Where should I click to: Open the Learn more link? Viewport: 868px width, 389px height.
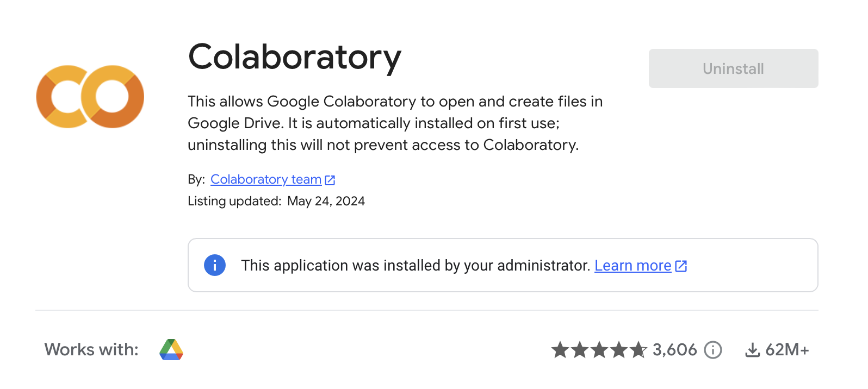[x=633, y=266]
